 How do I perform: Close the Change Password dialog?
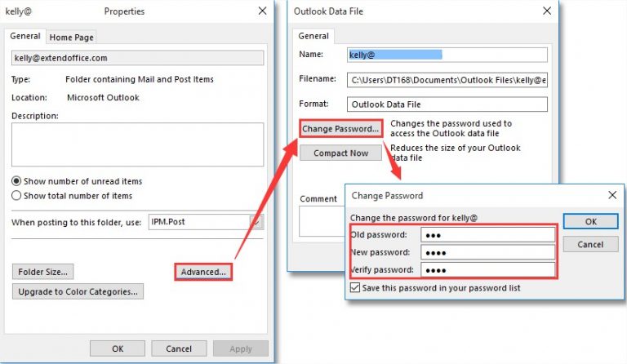(x=612, y=195)
